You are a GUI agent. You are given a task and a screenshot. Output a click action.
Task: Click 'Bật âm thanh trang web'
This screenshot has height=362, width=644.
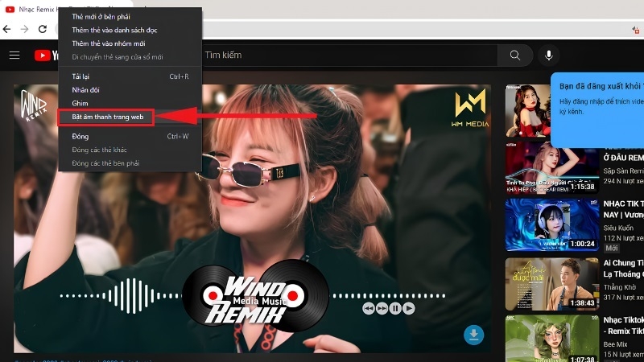tap(108, 117)
